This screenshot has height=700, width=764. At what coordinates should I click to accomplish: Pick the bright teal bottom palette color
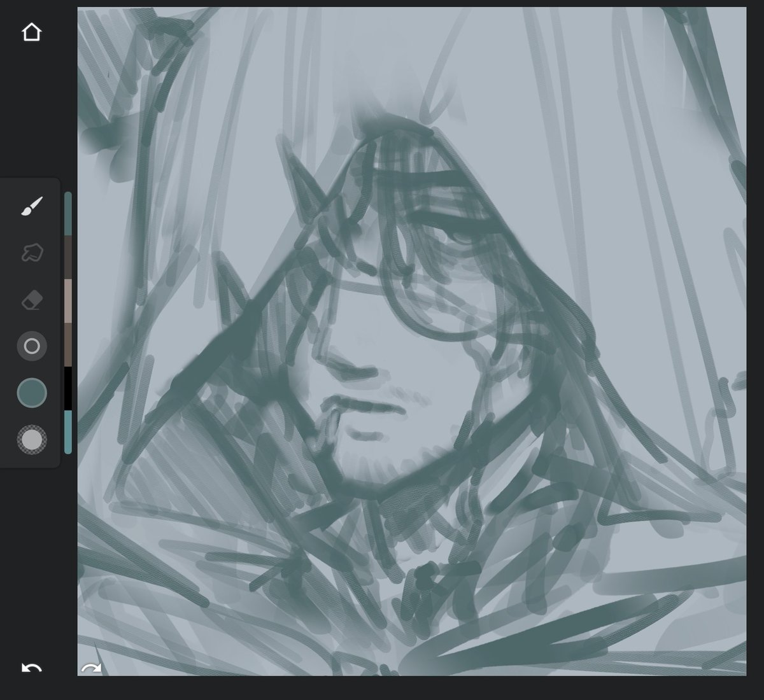click(x=68, y=432)
